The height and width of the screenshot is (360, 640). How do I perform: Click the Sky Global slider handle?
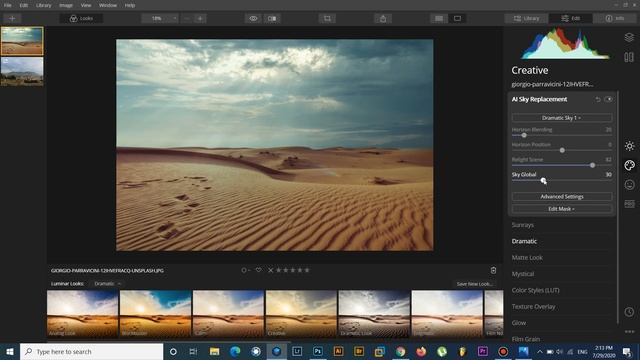(543, 180)
